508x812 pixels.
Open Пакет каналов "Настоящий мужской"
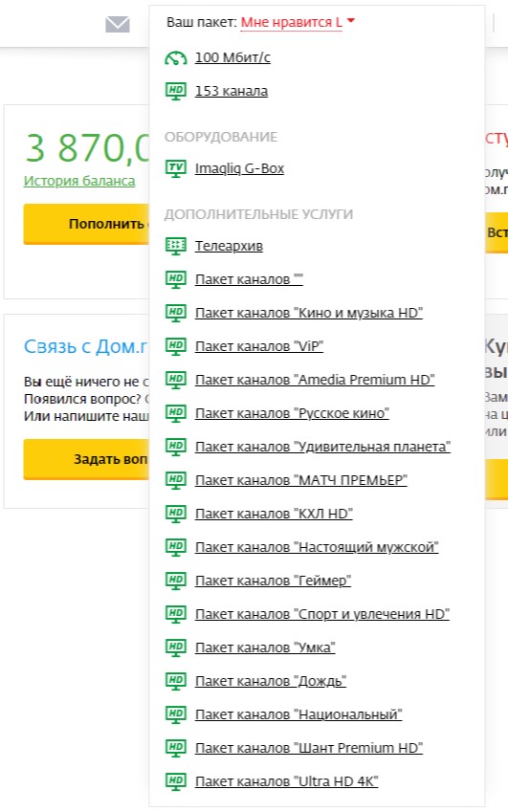point(317,547)
